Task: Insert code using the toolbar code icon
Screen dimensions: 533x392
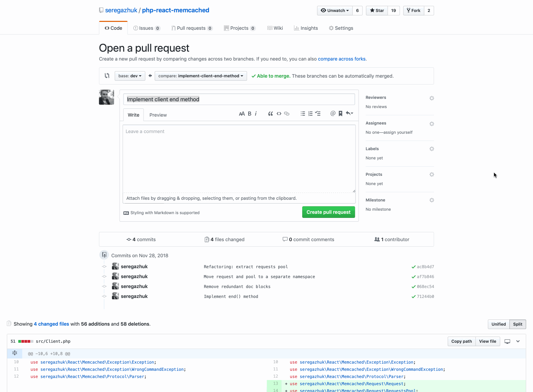Action: point(279,114)
